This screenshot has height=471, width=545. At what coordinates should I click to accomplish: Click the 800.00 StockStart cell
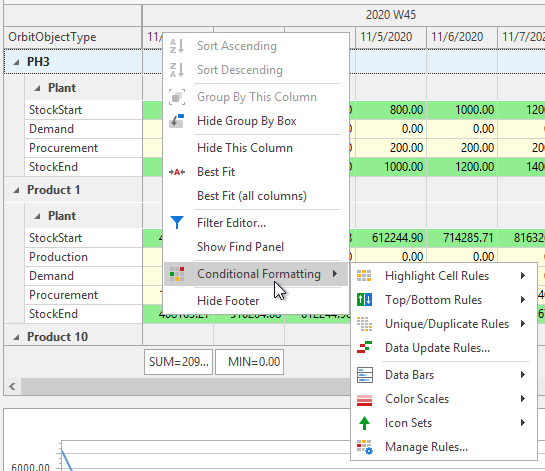[x=391, y=110]
